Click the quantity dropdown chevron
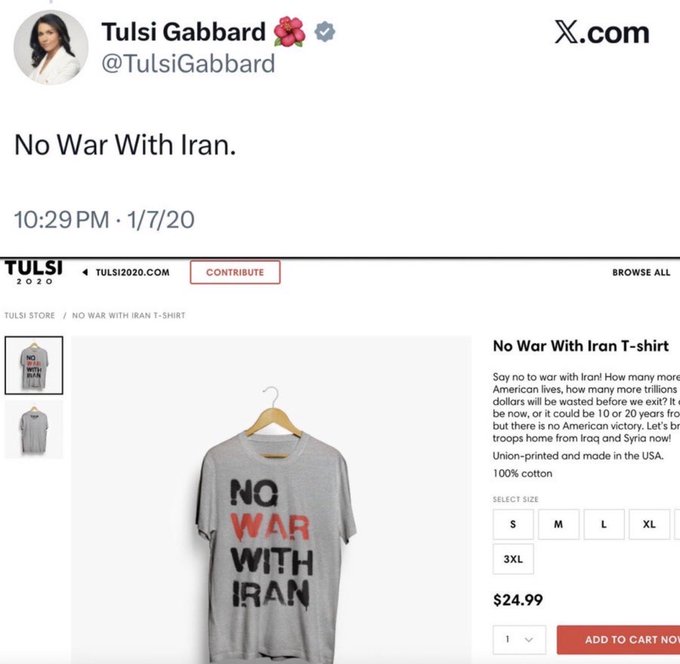Viewport: 680px width, 664px height. pyautogui.click(x=528, y=639)
